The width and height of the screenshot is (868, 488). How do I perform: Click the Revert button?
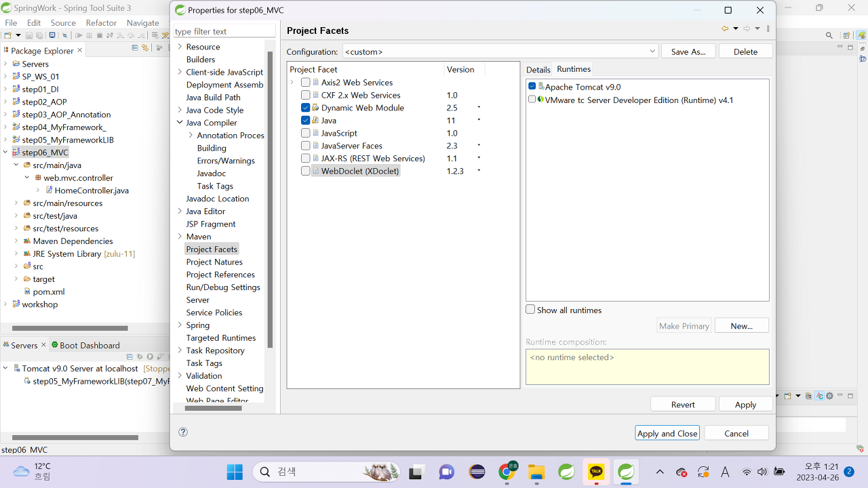(683, 404)
